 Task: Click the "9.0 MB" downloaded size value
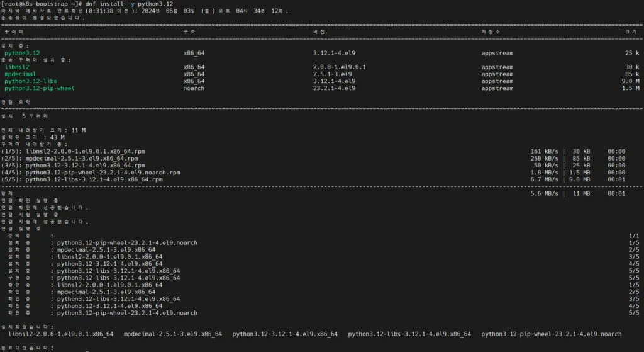579,179
